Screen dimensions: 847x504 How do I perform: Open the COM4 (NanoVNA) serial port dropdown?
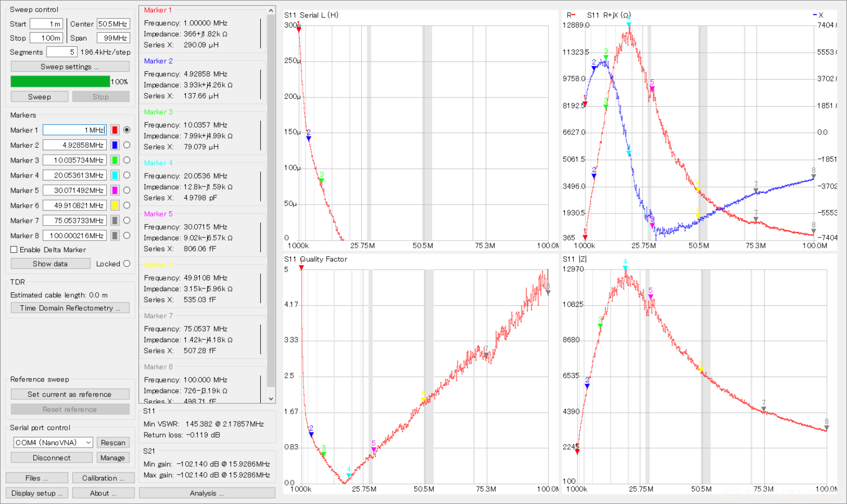pos(53,442)
